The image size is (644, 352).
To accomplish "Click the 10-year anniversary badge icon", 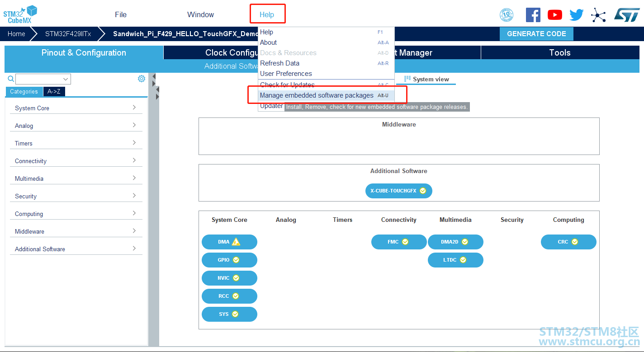I will 507,15.
